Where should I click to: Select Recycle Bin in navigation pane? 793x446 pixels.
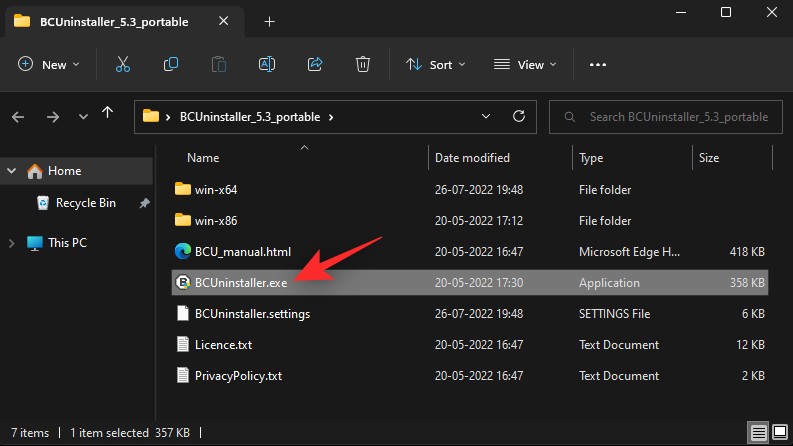pyautogui.click(x=85, y=203)
